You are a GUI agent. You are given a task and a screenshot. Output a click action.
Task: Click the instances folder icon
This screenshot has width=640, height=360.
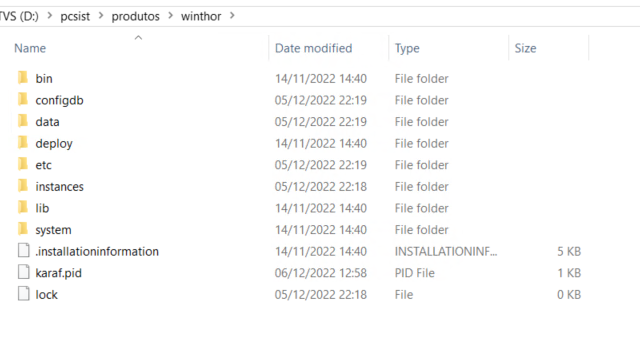(x=23, y=186)
